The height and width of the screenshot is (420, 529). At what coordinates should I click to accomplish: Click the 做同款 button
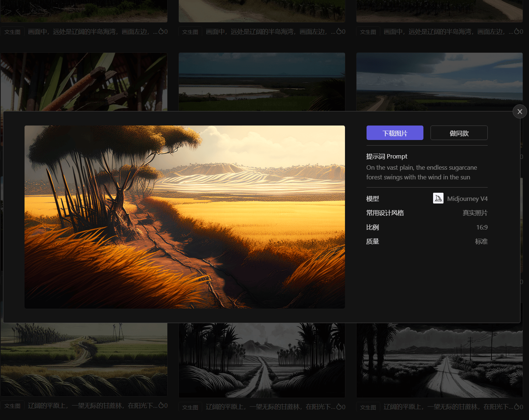coord(459,133)
